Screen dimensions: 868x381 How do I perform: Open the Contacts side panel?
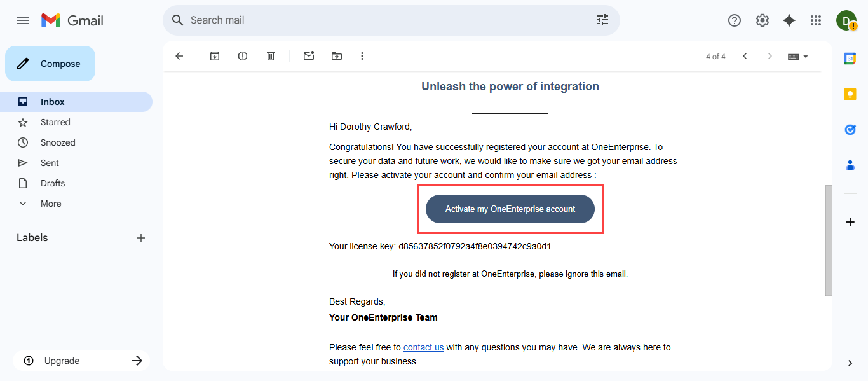click(850, 165)
